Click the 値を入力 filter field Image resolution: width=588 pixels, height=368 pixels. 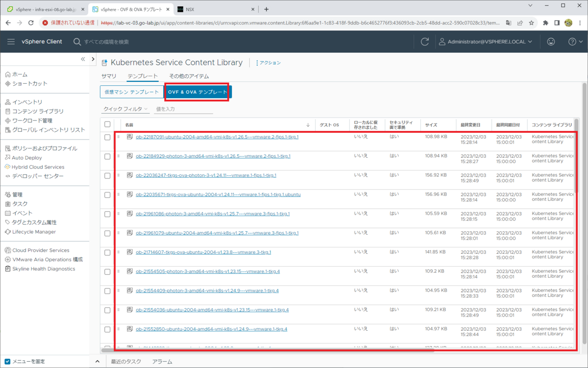pyautogui.click(x=183, y=109)
